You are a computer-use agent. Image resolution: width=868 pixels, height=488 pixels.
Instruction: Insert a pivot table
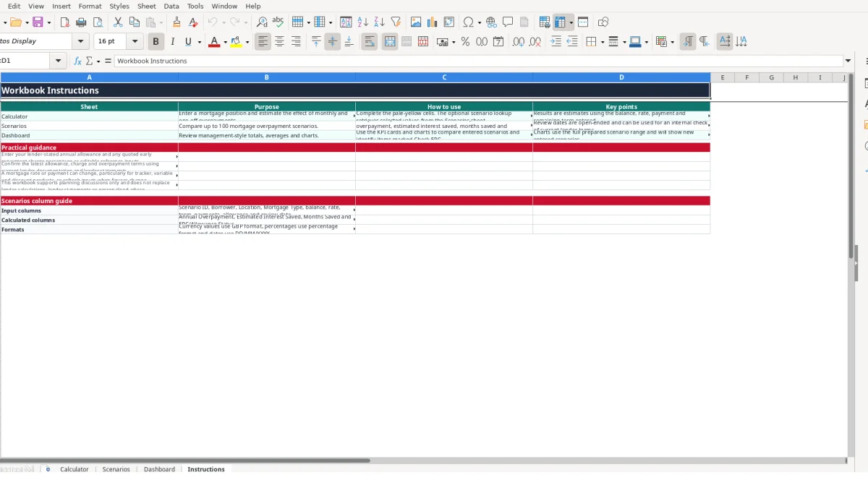[x=449, y=22]
